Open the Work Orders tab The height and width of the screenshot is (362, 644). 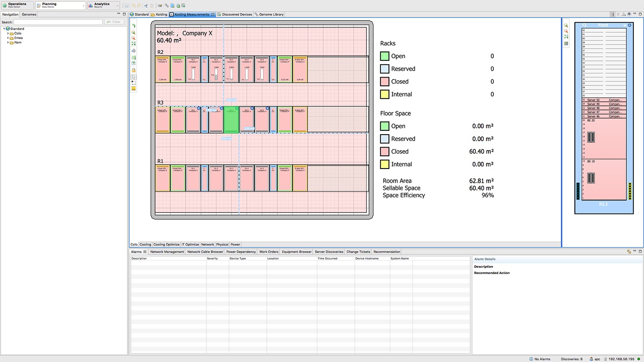click(x=269, y=252)
